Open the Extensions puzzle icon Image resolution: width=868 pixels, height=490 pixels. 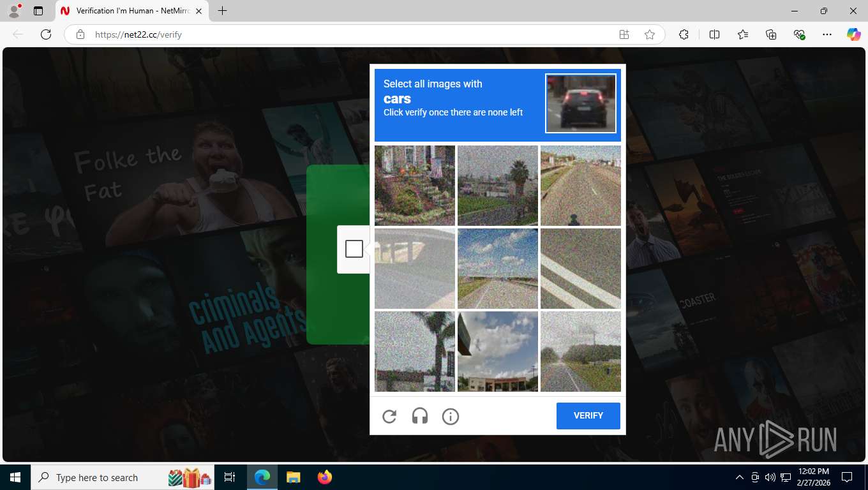[684, 34]
